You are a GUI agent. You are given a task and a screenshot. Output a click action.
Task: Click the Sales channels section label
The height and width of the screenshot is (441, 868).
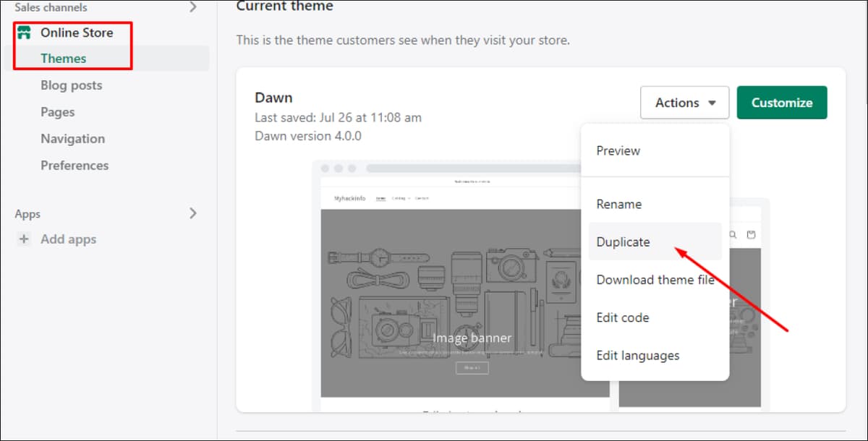(51, 7)
